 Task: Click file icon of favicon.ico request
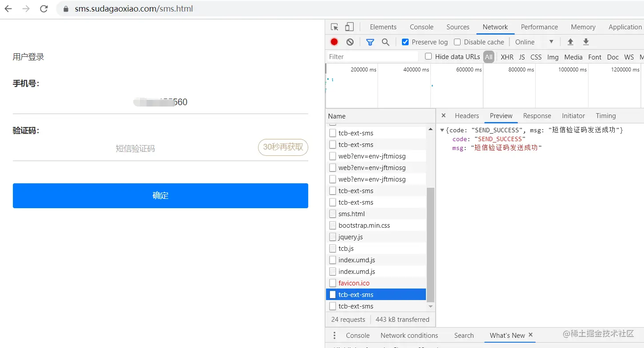click(333, 283)
